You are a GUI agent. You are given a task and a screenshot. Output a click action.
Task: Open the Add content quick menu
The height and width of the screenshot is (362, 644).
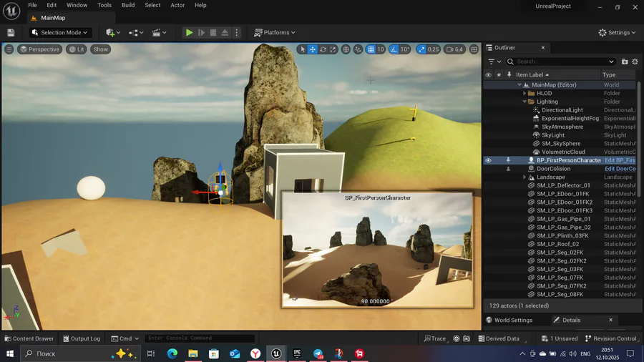[113, 32]
